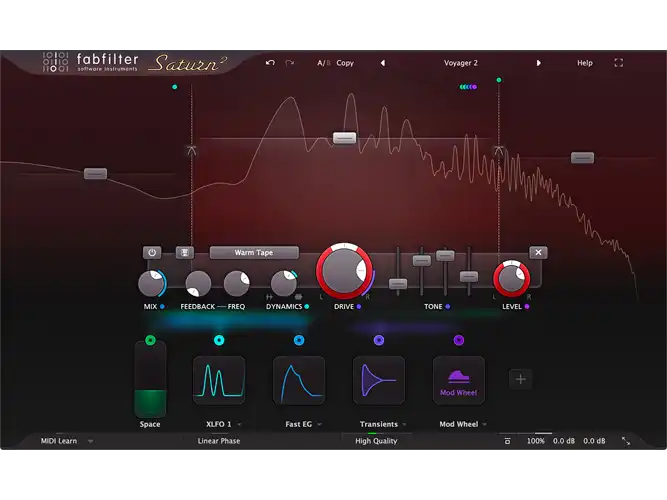The width and height of the screenshot is (667, 500).
Task: Click the low band level handle
Action: [95, 174]
